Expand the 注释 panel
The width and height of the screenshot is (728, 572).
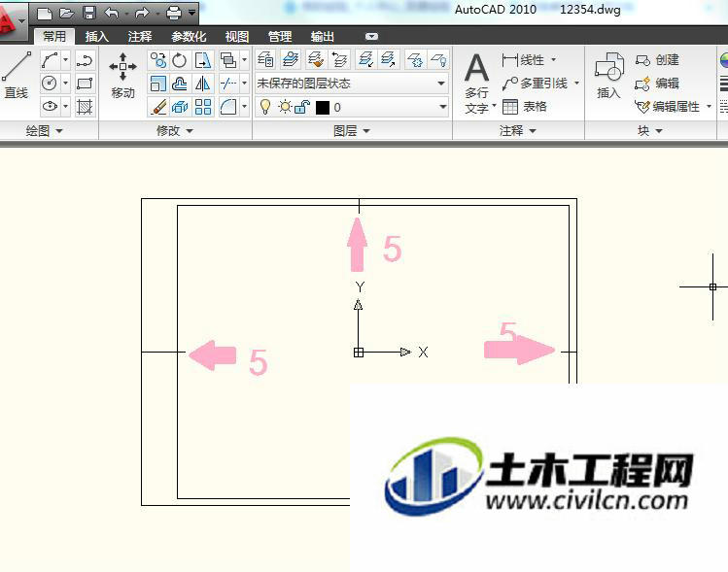pyautogui.click(x=518, y=131)
